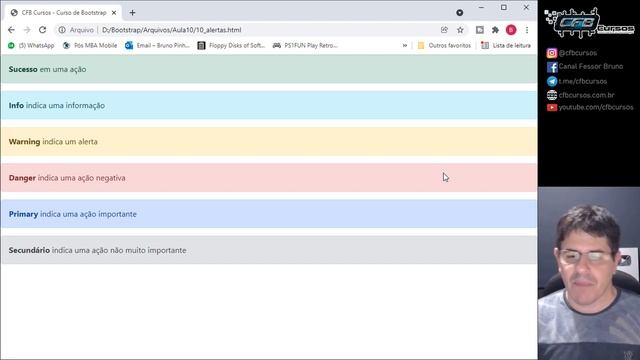The width and height of the screenshot is (640, 360).
Task: Open the Chrome three-dot menu
Action: [527, 30]
